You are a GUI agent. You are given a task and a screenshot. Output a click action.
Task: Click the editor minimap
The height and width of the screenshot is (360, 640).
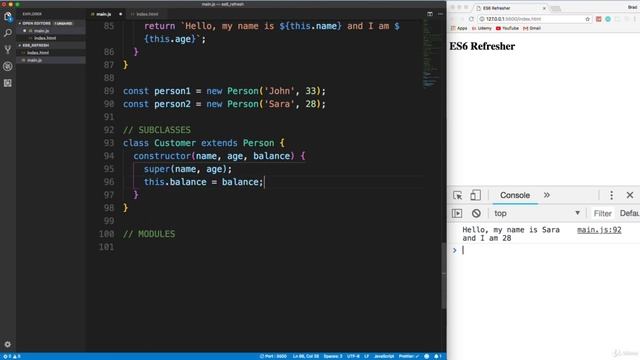pyautogui.click(x=431, y=53)
